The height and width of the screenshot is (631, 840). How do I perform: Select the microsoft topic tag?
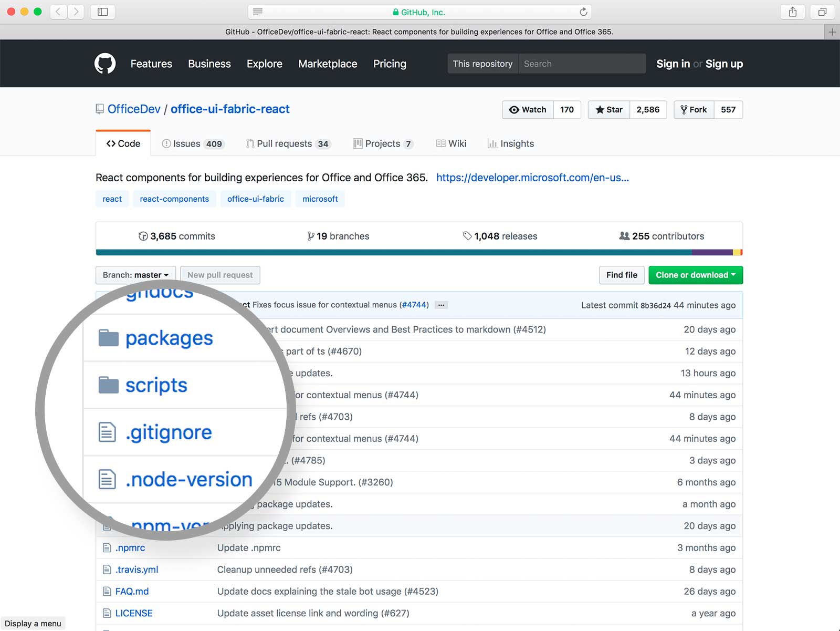point(320,199)
